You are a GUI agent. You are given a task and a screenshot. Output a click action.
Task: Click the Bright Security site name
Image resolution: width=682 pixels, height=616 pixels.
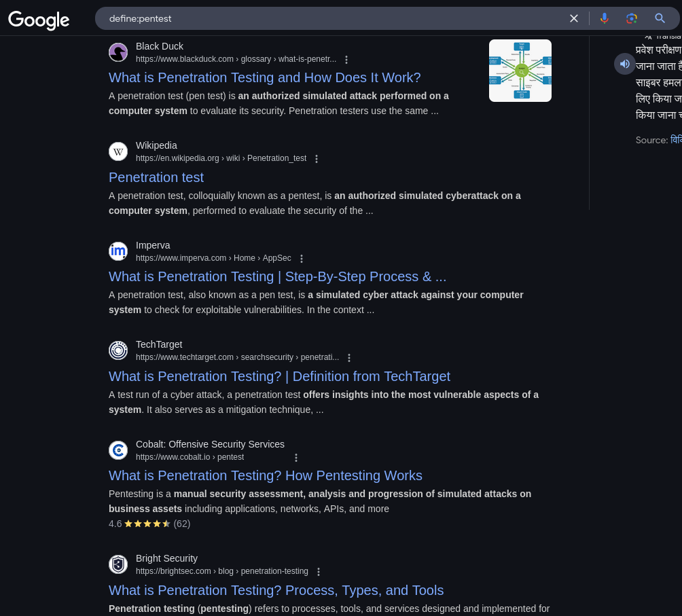point(166,558)
